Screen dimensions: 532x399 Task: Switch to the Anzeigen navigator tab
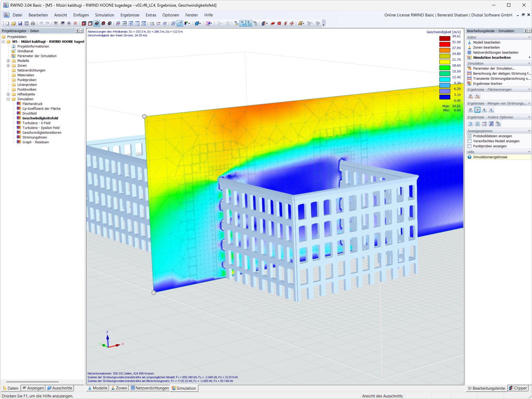click(x=33, y=388)
